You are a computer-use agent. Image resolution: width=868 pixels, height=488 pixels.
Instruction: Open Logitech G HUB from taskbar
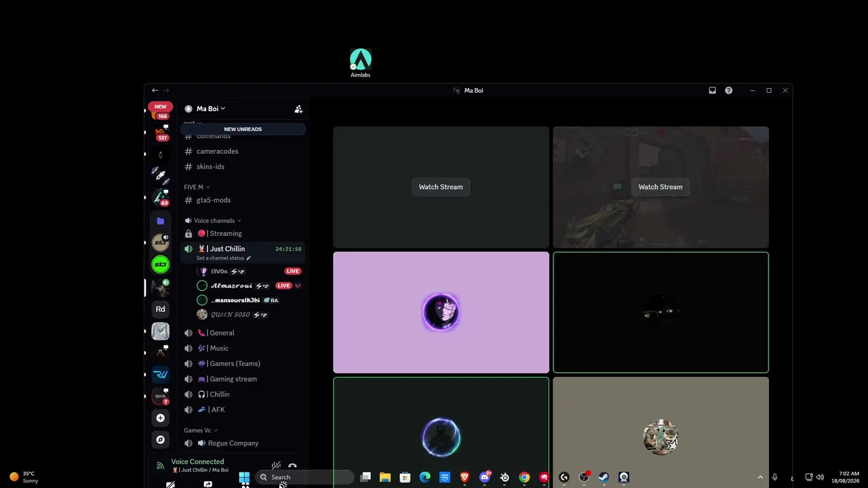pos(564,477)
